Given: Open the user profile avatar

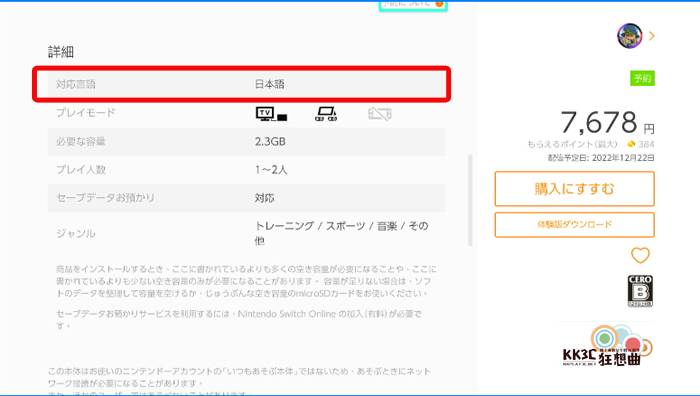Looking at the screenshot, I should click(629, 36).
